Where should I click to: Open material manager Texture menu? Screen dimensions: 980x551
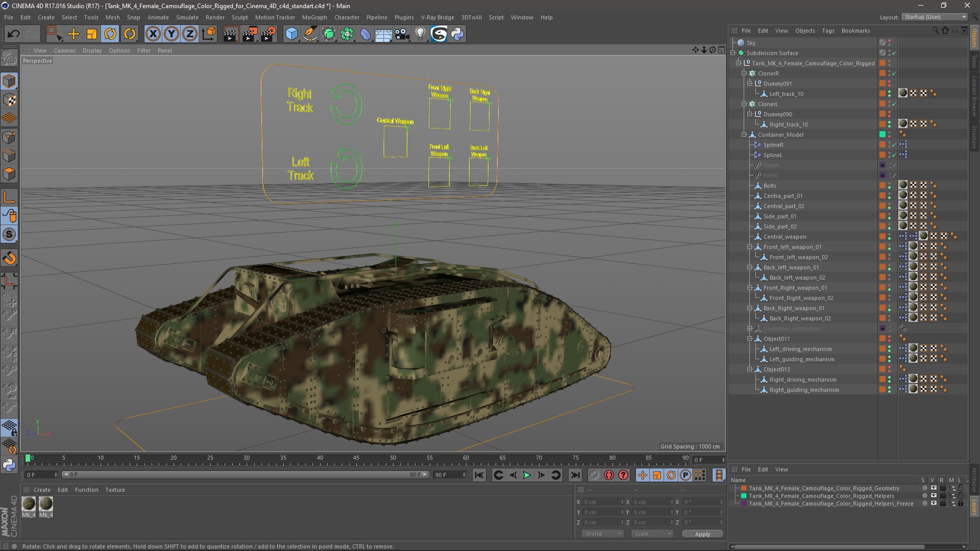[x=115, y=490]
